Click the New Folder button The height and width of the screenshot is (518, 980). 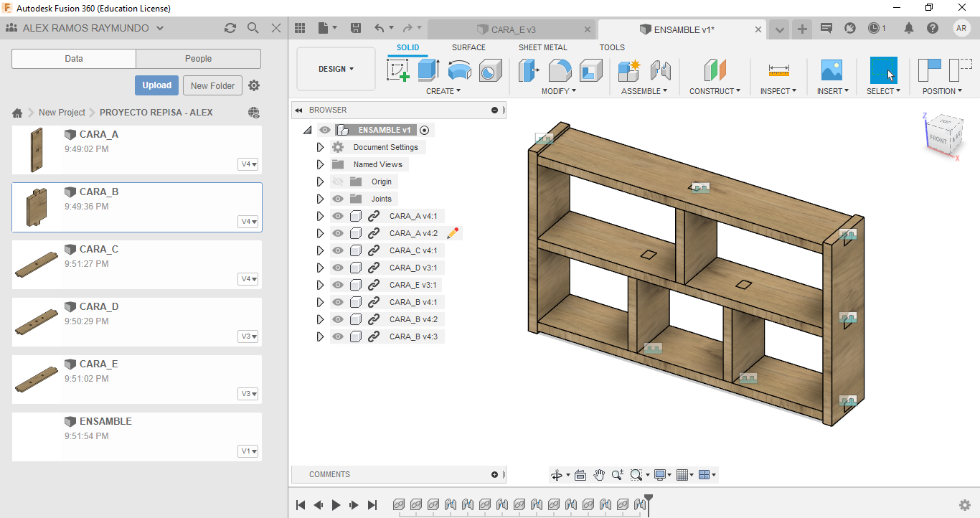212,85
